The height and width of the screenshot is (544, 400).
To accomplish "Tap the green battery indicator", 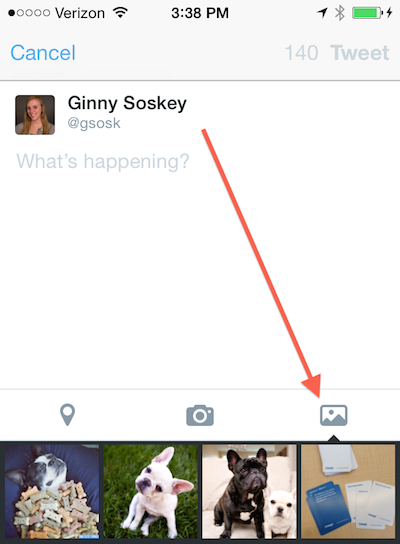I will [367, 13].
